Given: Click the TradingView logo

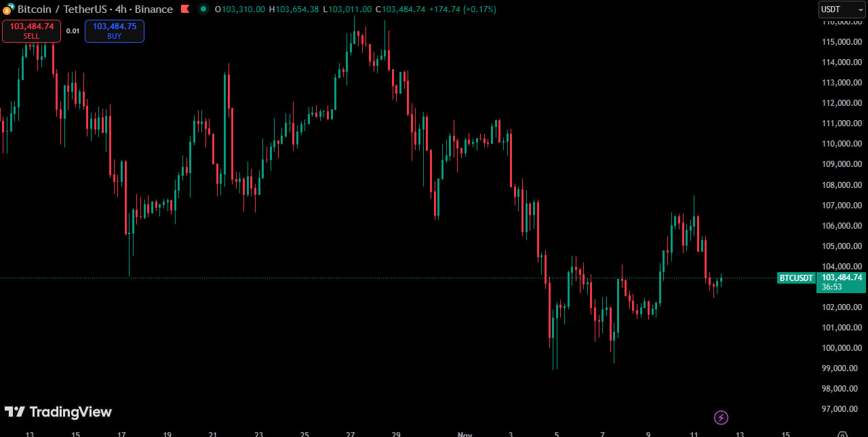Looking at the screenshot, I should point(58,412).
